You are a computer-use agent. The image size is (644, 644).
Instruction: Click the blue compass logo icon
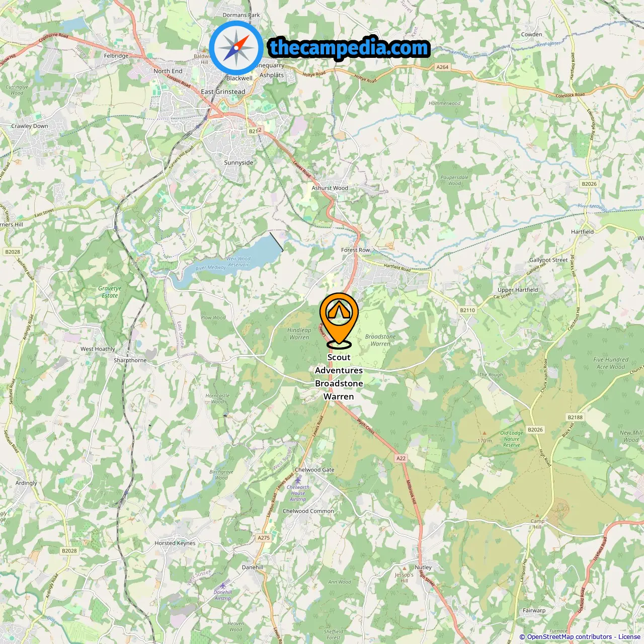[236, 48]
